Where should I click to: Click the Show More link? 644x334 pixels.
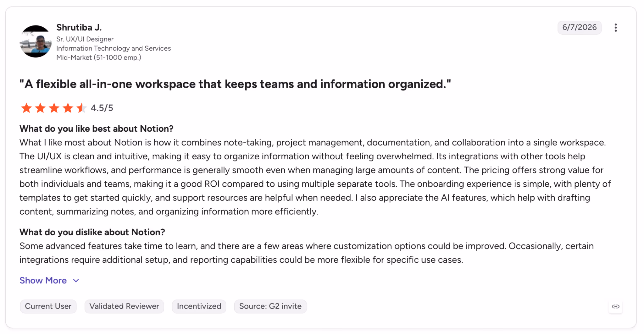[43, 280]
